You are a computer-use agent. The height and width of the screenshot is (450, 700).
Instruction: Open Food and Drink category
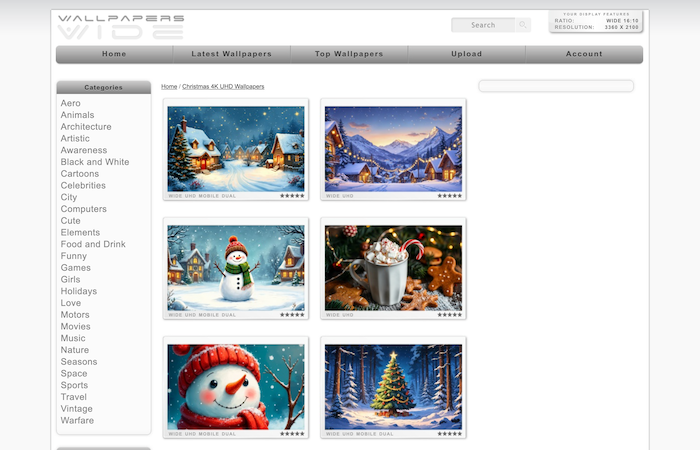(x=93, y=244)
